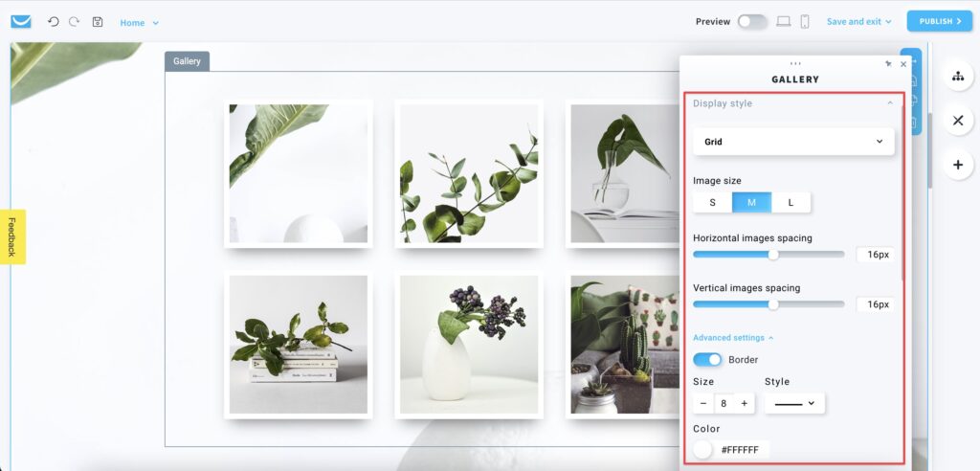Click the Publish button
The image size is (980, 471).
[x=940, y=21]
